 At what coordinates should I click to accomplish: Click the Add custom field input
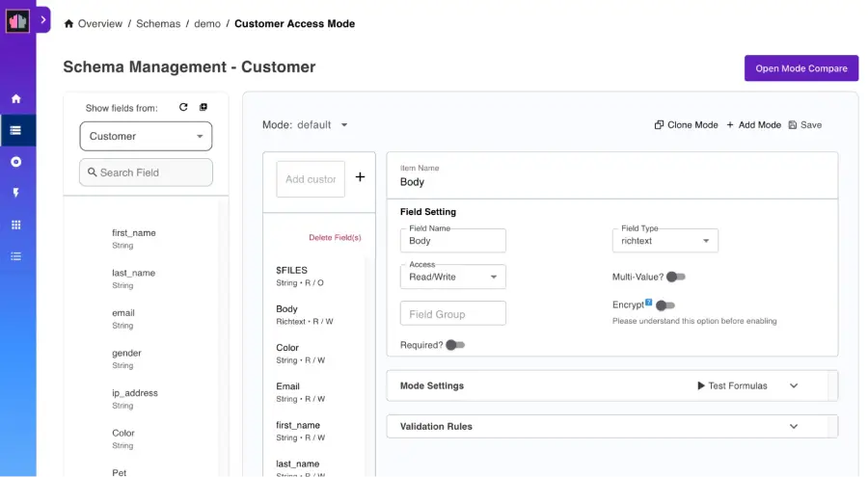pyautogui.click(x=311, y=178)
